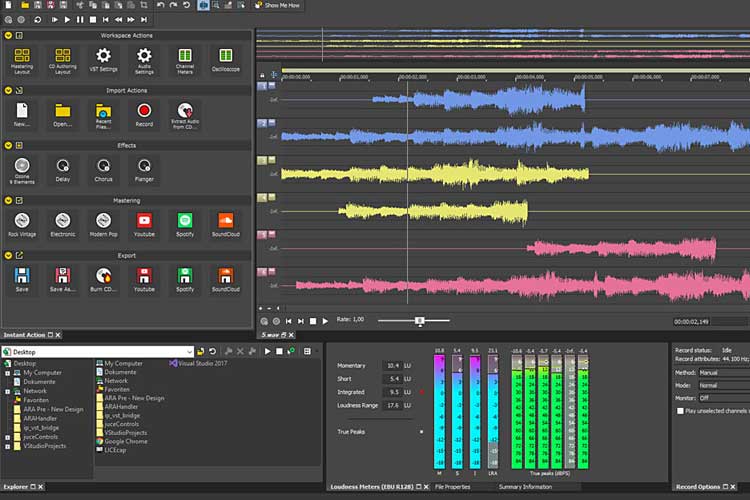Select Youtube mastering preset

144,225
